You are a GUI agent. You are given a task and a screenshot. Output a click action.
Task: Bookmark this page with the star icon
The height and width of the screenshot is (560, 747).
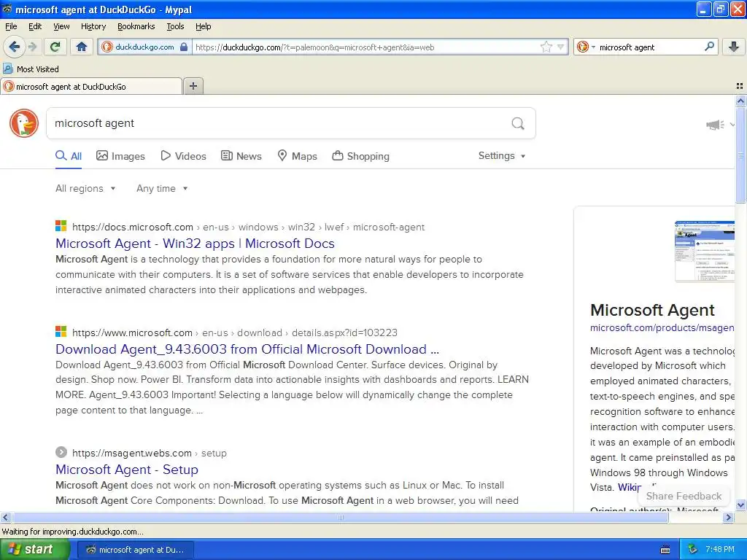546,47
